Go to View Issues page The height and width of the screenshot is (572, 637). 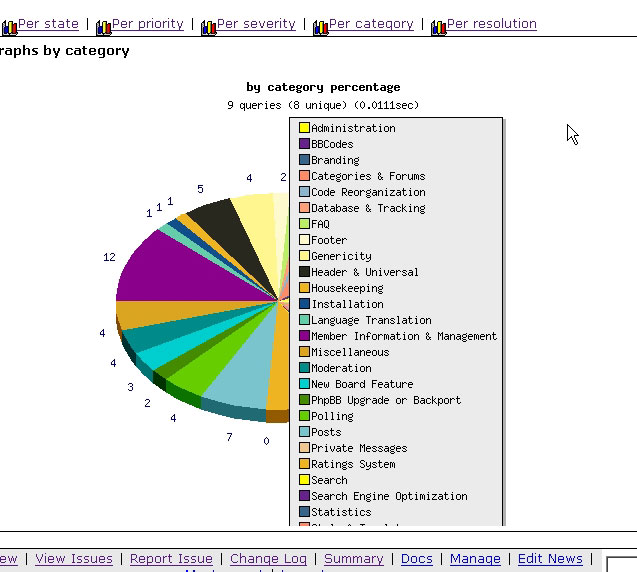pos(74,559)
